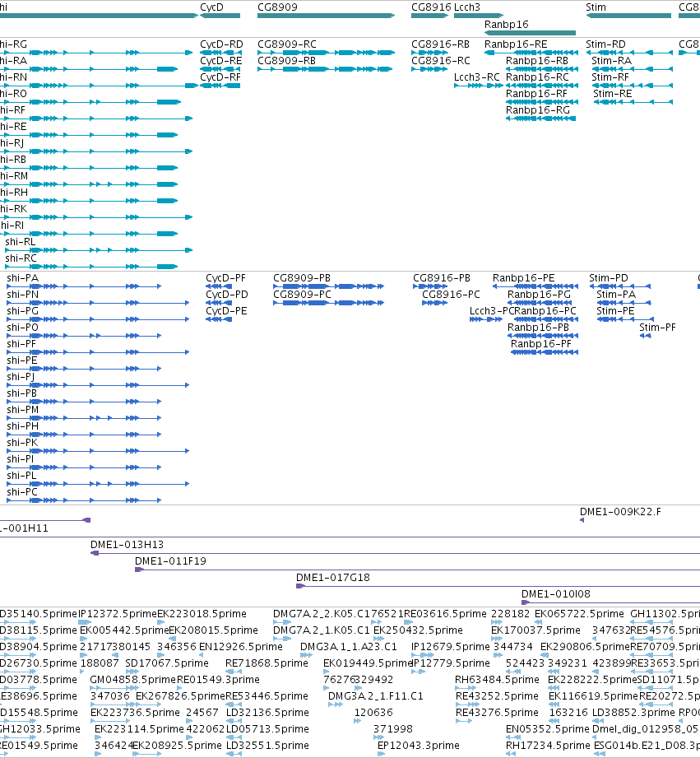The height and width of the screenshot is (758, 700).
Task: Select protein feature shi-PO
Action: pos(23,328)
